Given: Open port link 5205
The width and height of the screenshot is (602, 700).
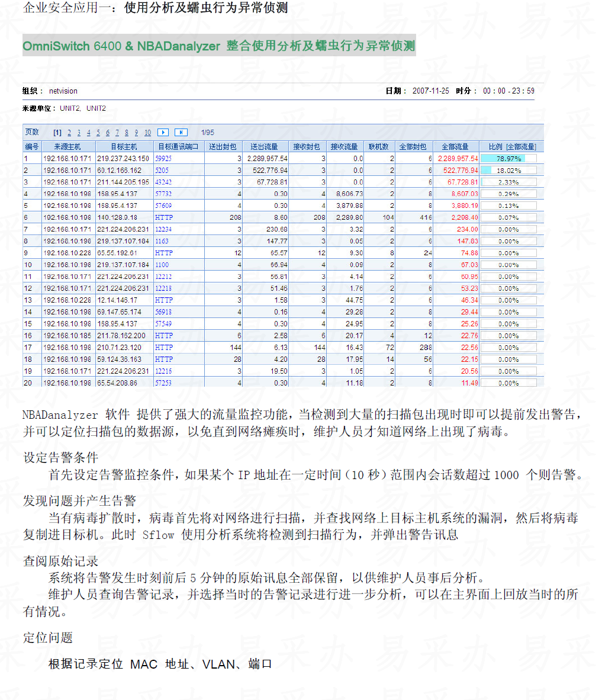Looking at the screenshot, I should [x=162, y=170].
